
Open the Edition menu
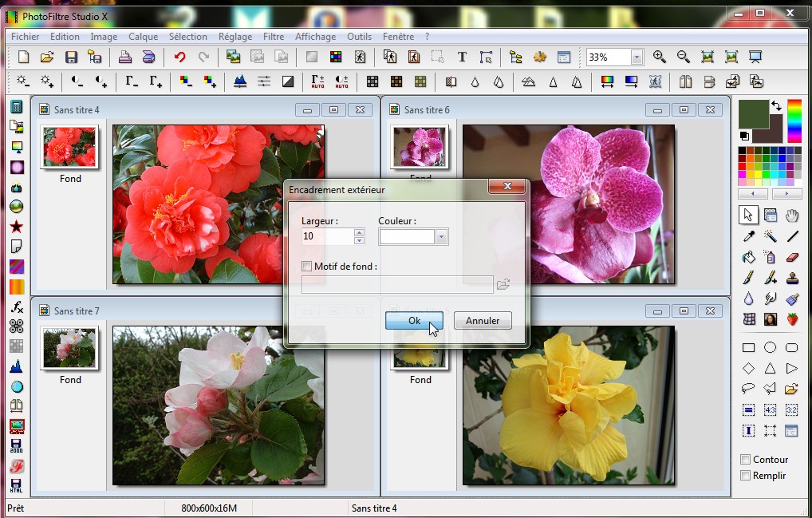click(65, 37)
